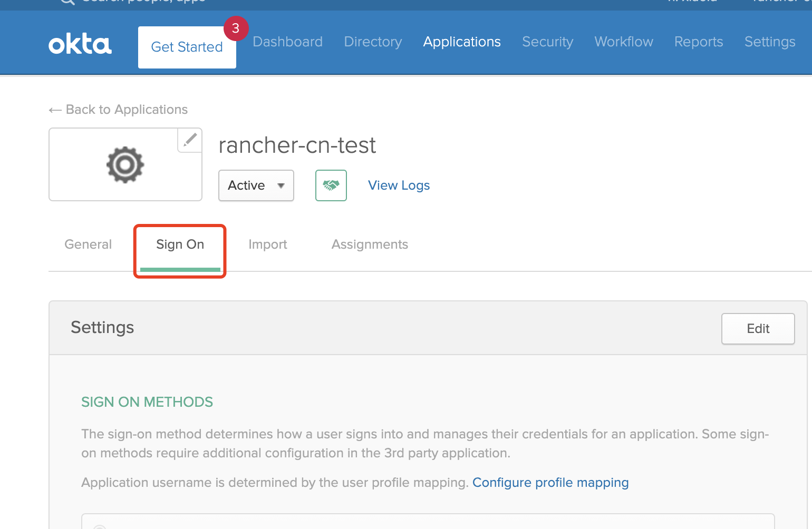Click the Edit button in Settings
This screenshot has height=529, width=812.
pyautogui.click(x=758, y=329)
